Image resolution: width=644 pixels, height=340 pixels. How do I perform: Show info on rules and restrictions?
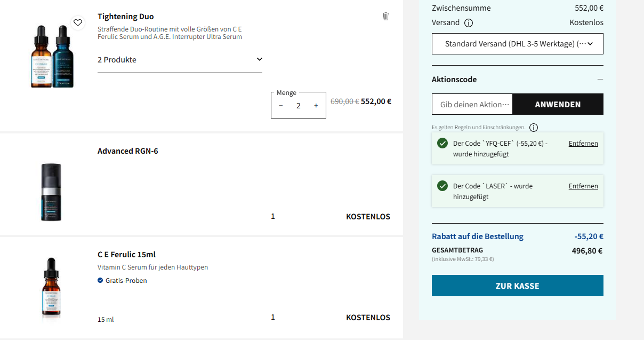534,128
